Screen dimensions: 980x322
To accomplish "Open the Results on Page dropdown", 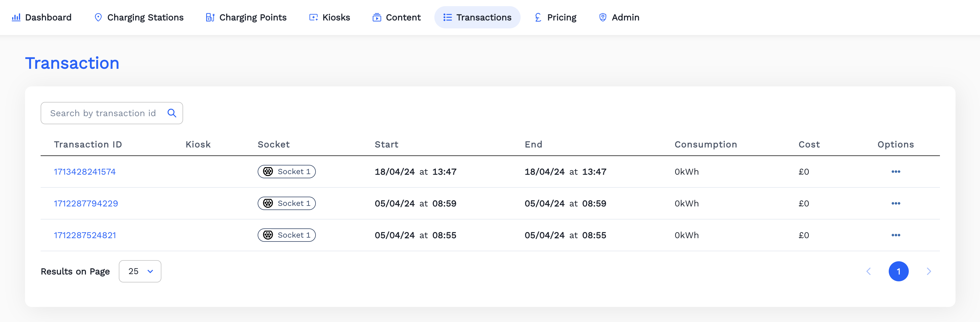I will click(x=140, y=271).
